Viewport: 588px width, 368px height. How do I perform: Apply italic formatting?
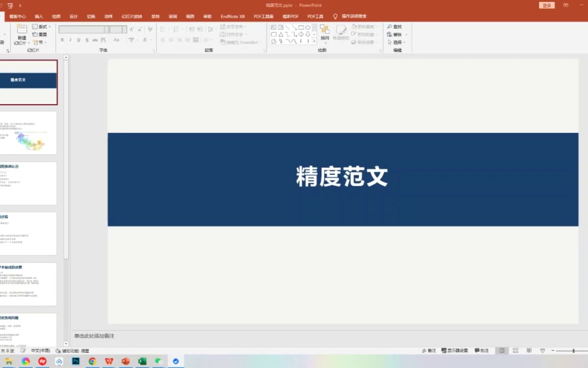pyautogui.click(x=70, y=39)
